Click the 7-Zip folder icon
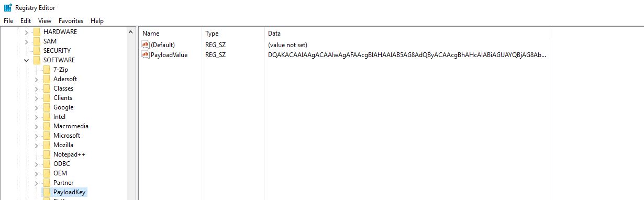Viewport: 644px width, 200px height. click(47, 70)
